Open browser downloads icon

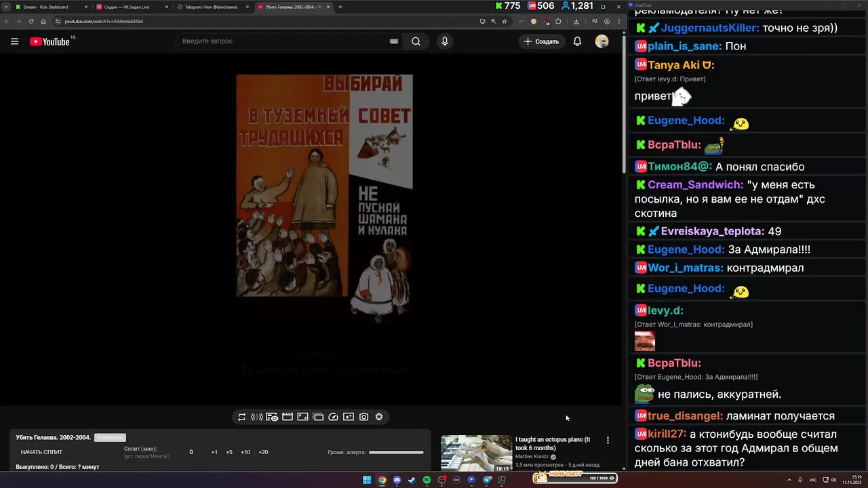tap(576, 21)
